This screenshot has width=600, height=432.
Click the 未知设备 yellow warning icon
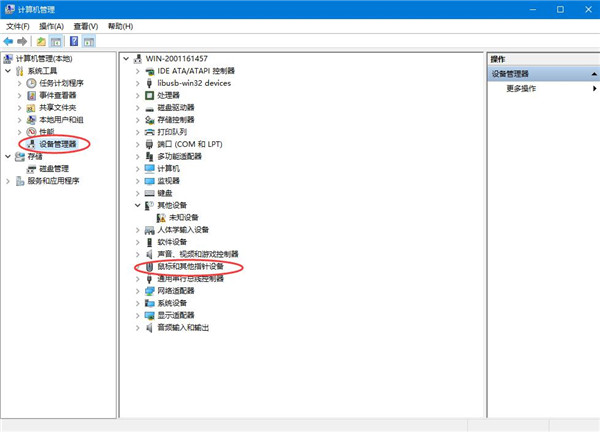tap(161, 217)
